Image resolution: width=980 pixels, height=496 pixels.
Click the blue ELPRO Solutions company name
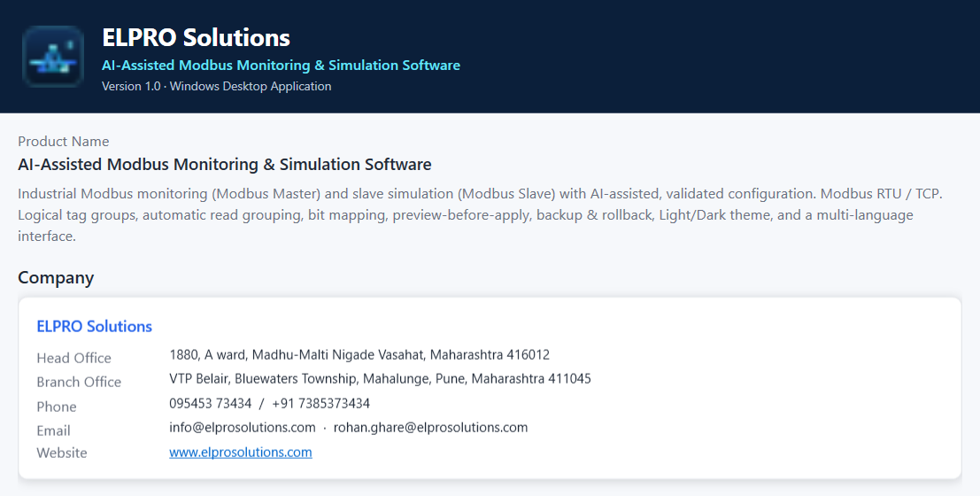[95, 327]
